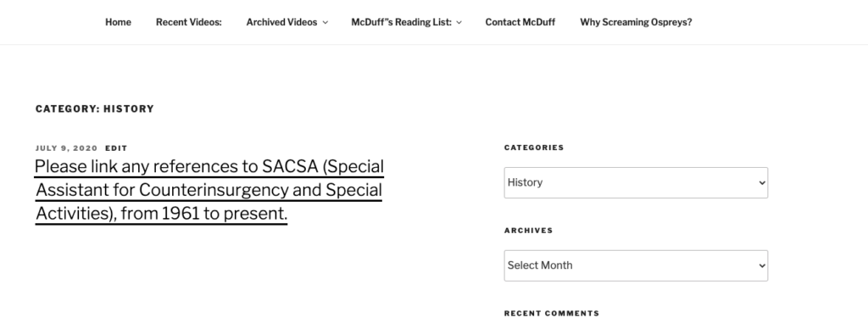Open the Categories dropdown showing History
The height and width of the screenshot is (329, 868).
coord(636,183)
